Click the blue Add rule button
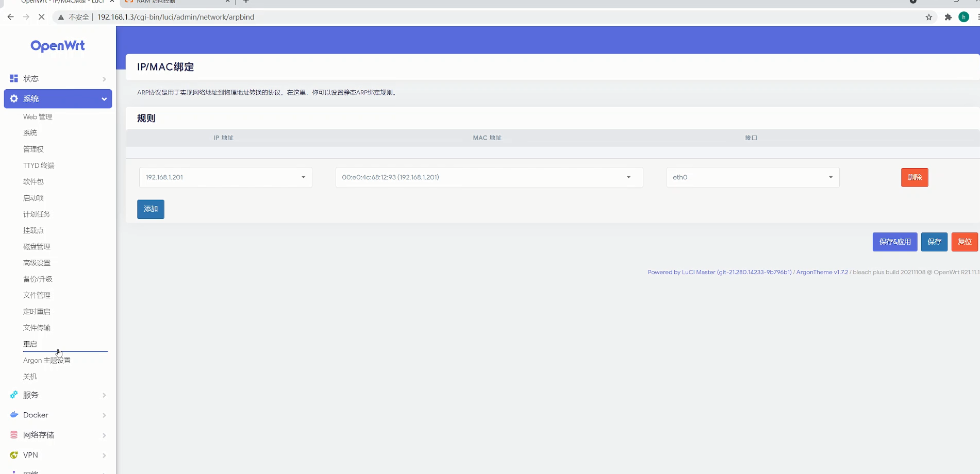The width and height of the screenshot is (980, 474). [151, 209]
